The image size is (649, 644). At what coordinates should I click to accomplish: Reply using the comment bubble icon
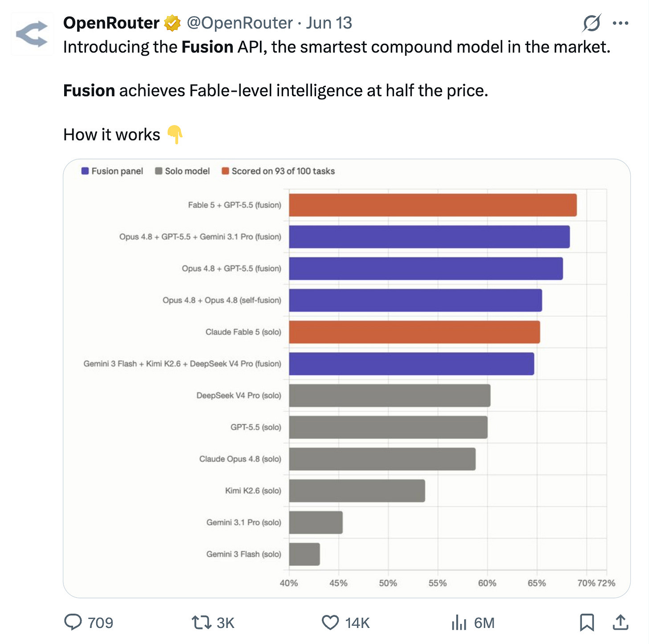[x=73, y=622]
